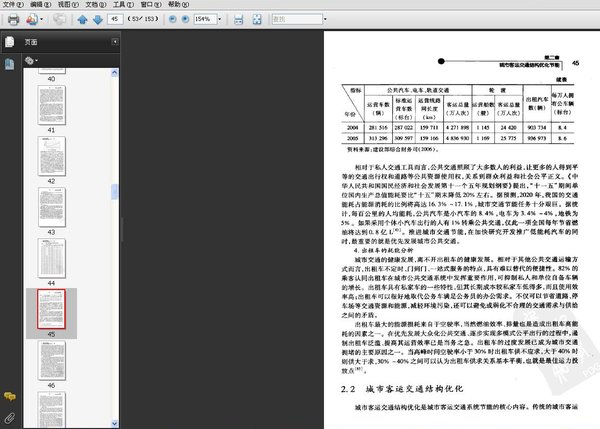Click the collaborate/share icon beside Print
Screen dimensions: 600x429
pyautogui.click(x=32, y=19)
